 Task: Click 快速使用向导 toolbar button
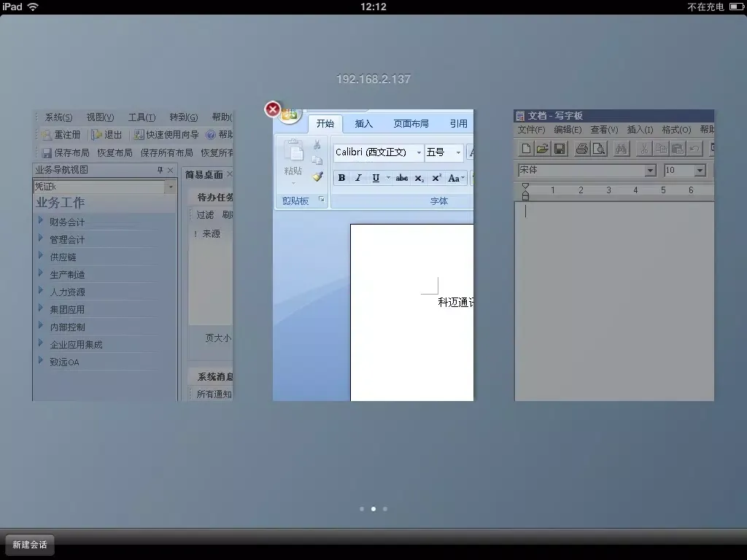(x=166, y=135)
